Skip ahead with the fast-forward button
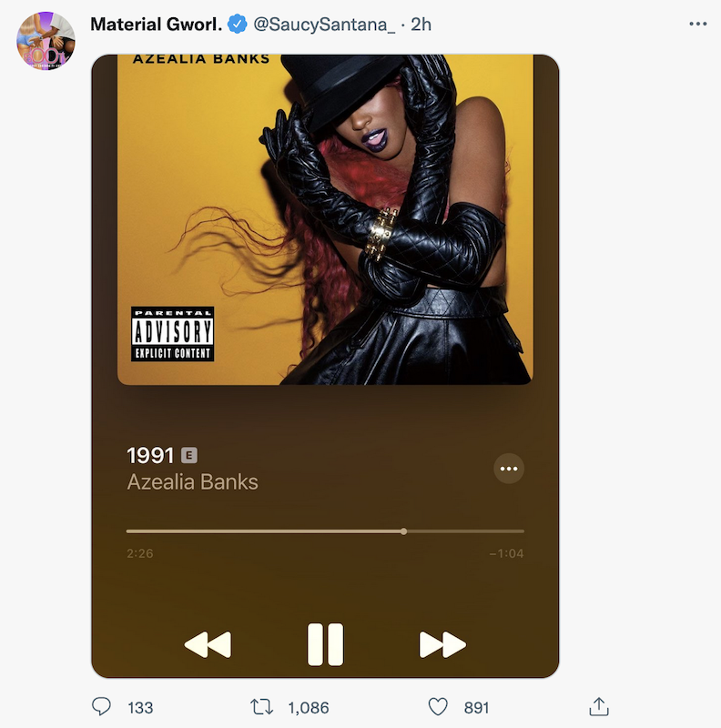 click(442, 644)
